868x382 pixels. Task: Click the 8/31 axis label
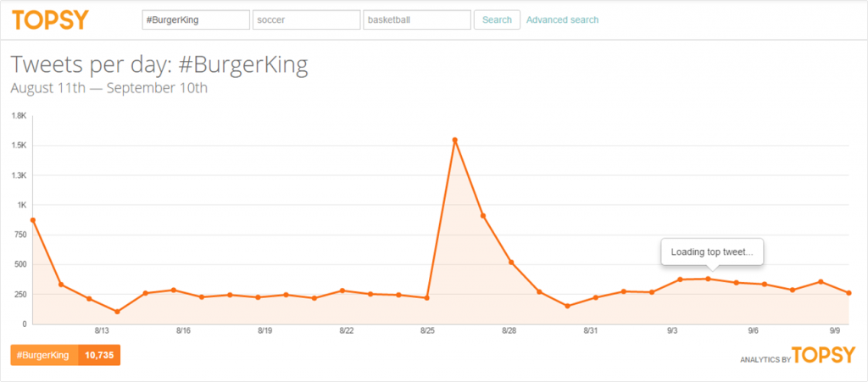coord(590,330)
